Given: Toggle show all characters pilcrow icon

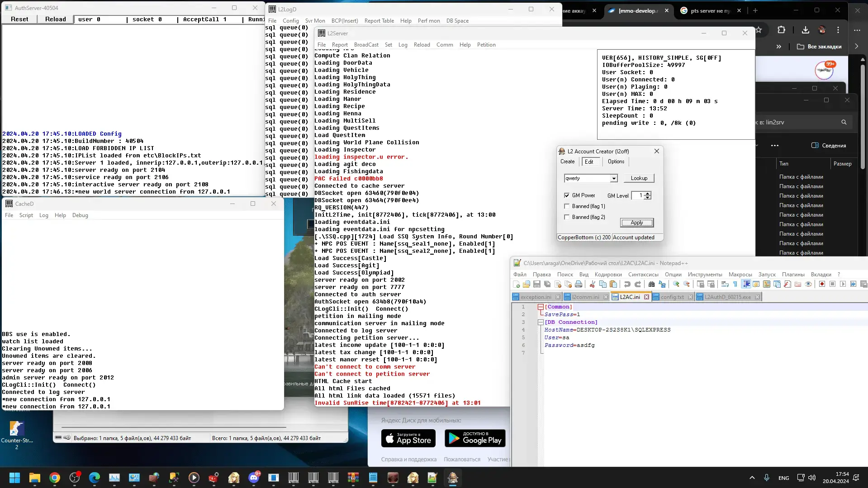Looking at the screenshot, I should 735,284.
